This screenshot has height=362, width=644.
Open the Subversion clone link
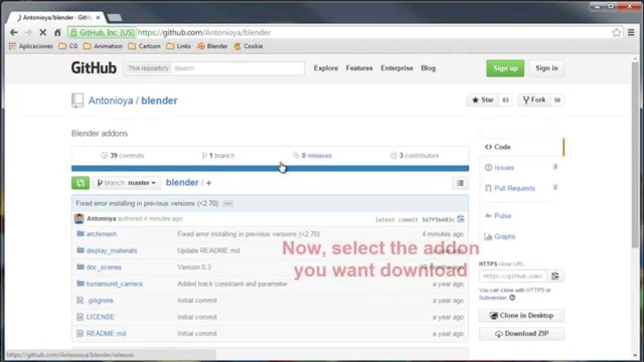click(x=493, y=298)
